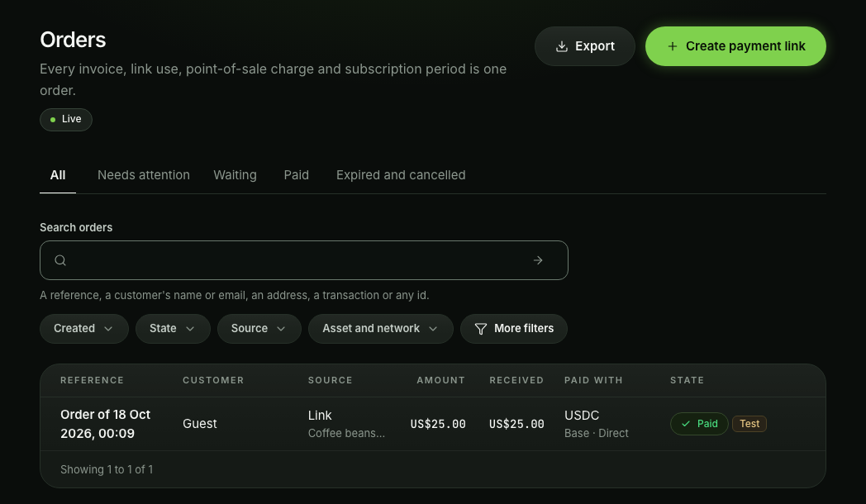Open the Created filter dropdown
The image size is (866, 504).
(x=84, y=329)
